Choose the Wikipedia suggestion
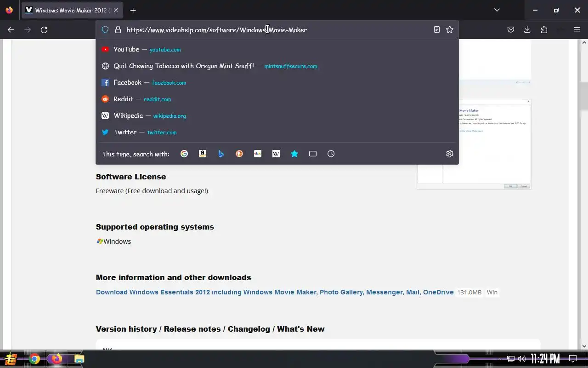The image size is (588, 368). (x=277, y=115)
